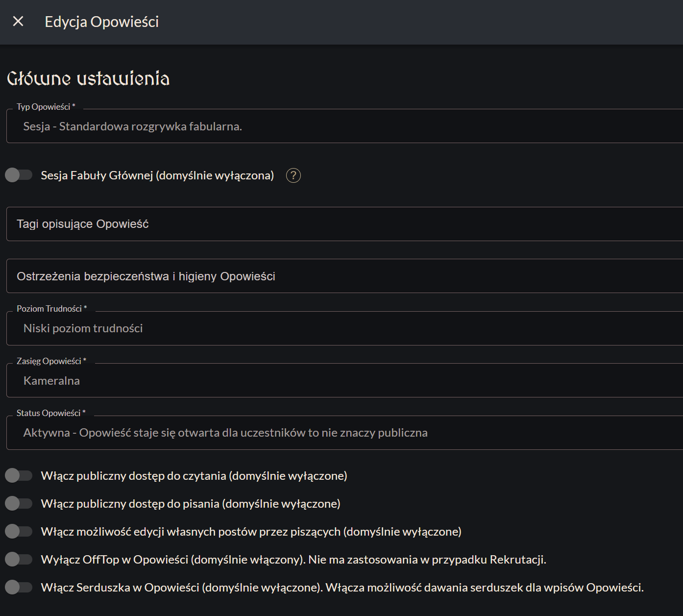Enable public read access switch (czytania)
Image resolution: width=683 pixels, height=616 pixels.
click(19, 475)
